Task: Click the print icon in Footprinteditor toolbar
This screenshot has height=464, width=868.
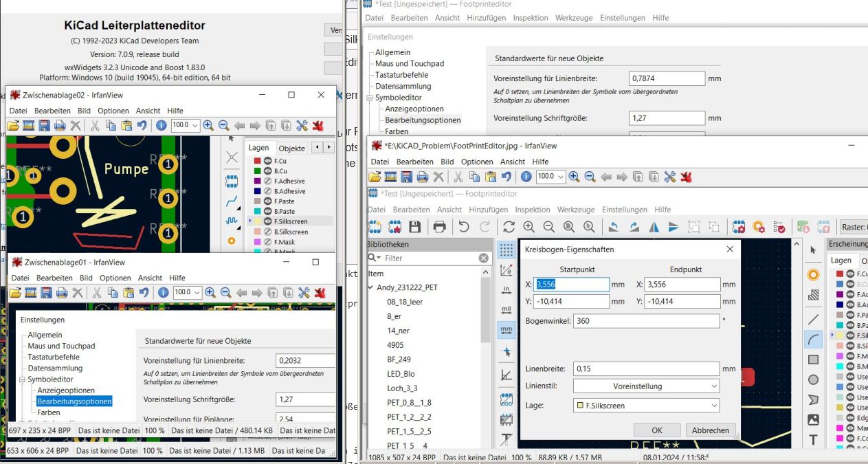Action: (x=439, y=227)
